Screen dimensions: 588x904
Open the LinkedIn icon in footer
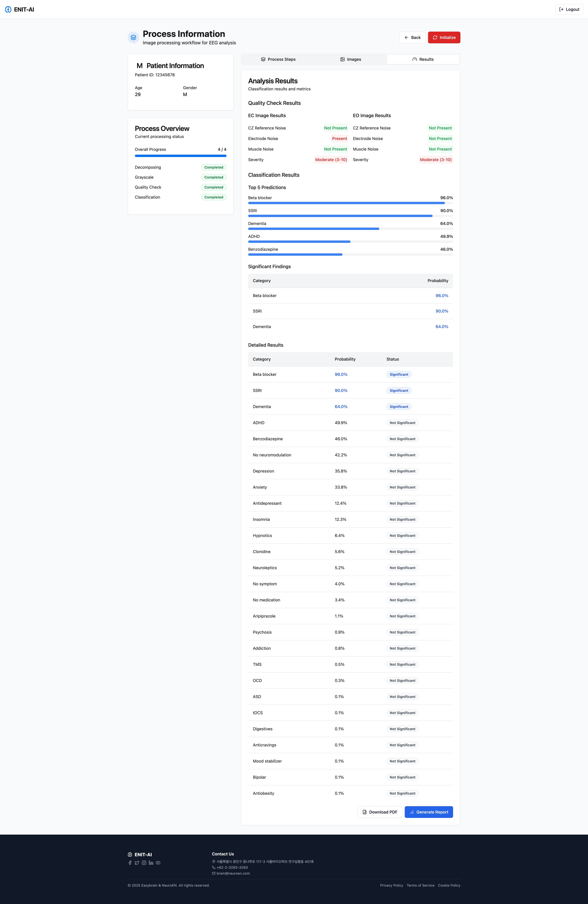pyautogui.click(x=151, y=863)
